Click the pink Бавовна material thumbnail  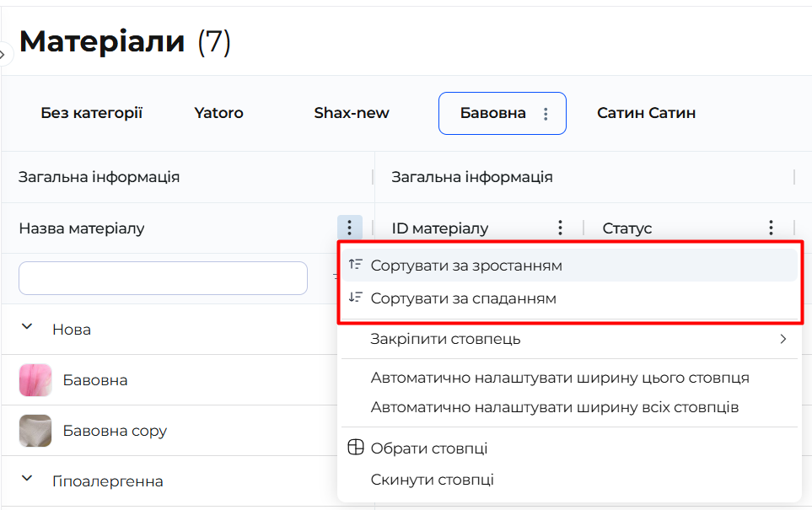(35, 380)
